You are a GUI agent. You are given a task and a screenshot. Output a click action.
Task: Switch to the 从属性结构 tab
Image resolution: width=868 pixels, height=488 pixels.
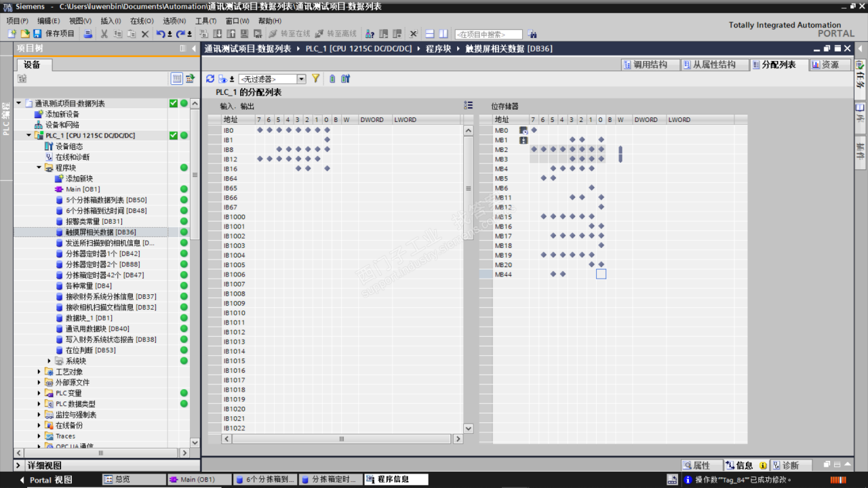[x=713, y=65]
